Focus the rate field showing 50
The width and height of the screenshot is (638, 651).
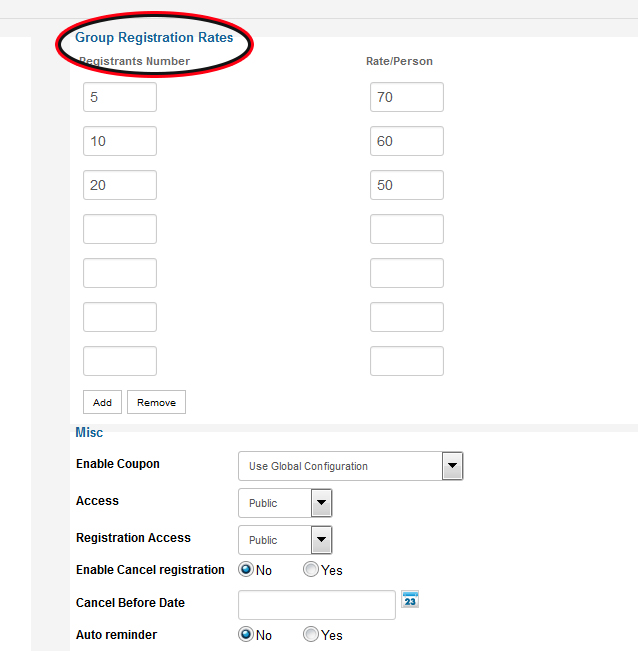pos(406,185)
